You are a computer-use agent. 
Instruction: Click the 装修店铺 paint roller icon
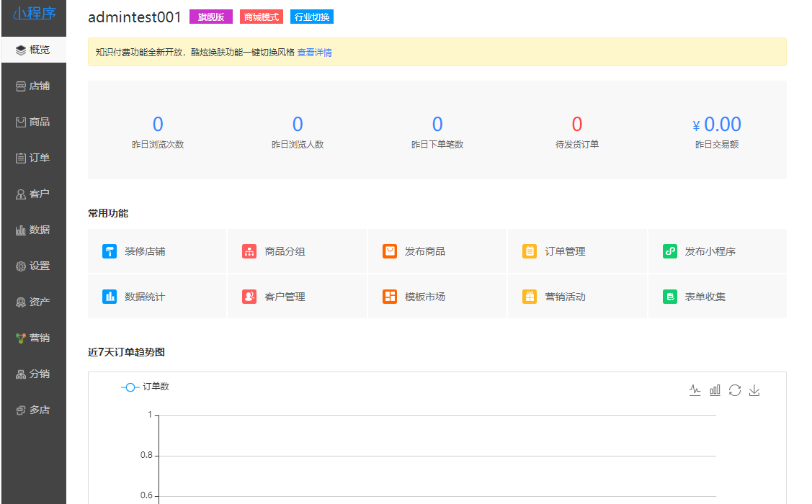point(110,251)
